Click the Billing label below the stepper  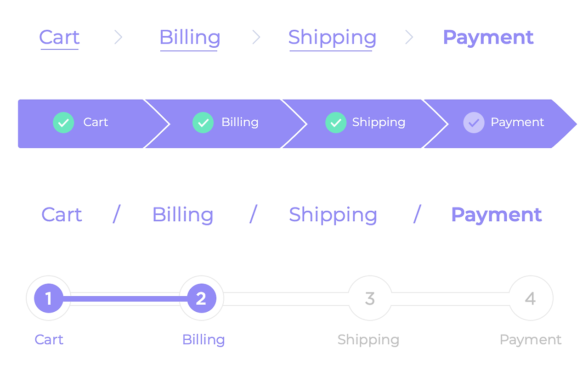203,339
